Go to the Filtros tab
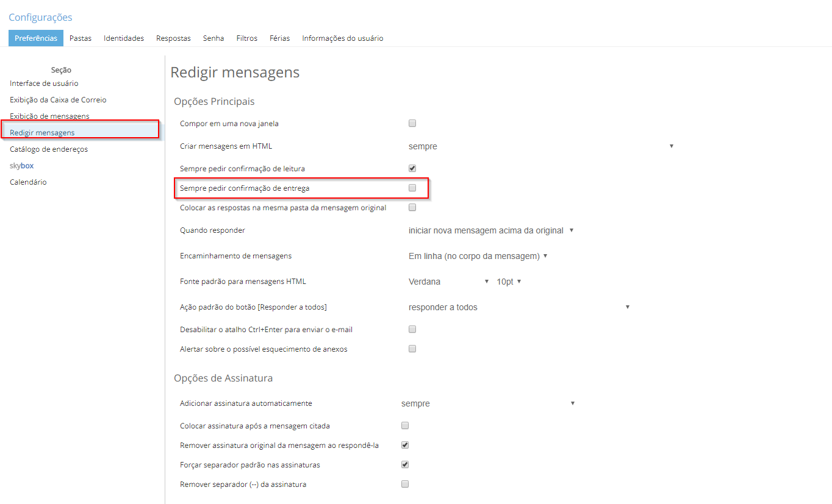This screenshot has height=504, width=832. [247, 38]
